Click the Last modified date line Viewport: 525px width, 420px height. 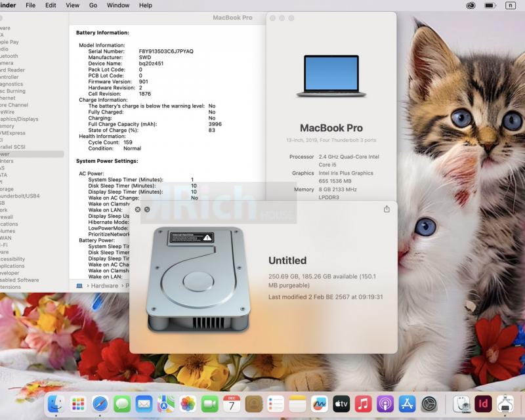coord(325,297)
